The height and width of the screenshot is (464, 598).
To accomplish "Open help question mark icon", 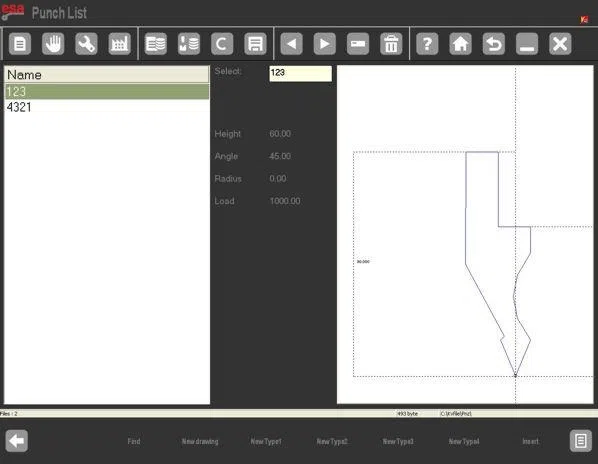I will point(427,44).
